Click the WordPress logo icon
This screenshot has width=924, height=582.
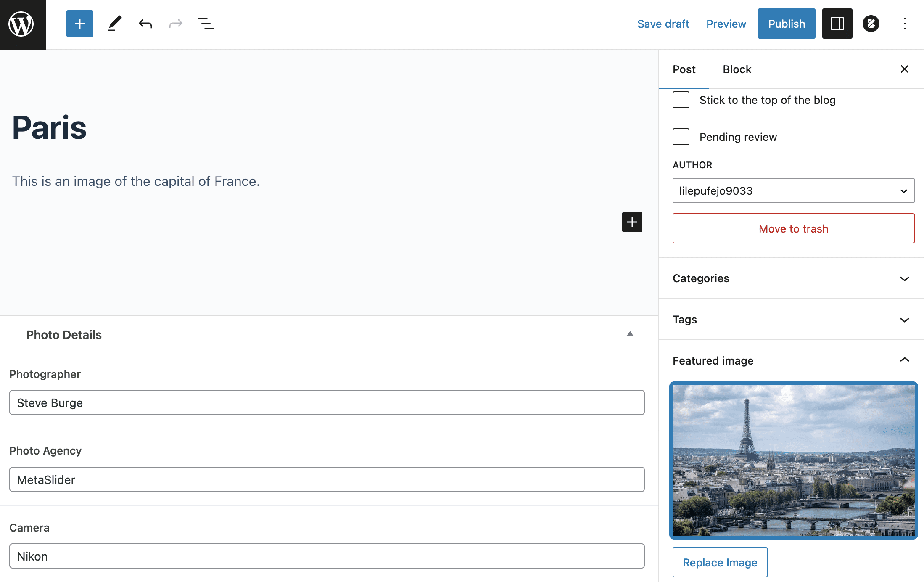tap(22, 24)
